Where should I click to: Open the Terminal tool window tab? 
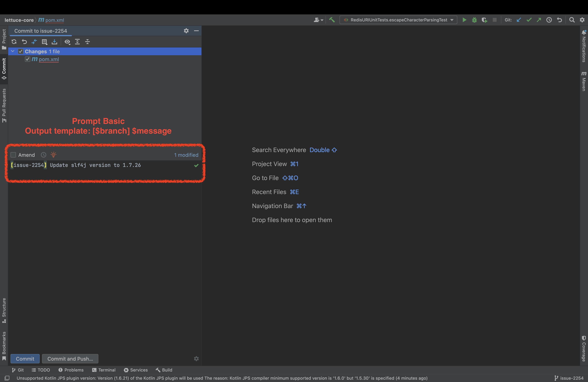pos(104,370)
